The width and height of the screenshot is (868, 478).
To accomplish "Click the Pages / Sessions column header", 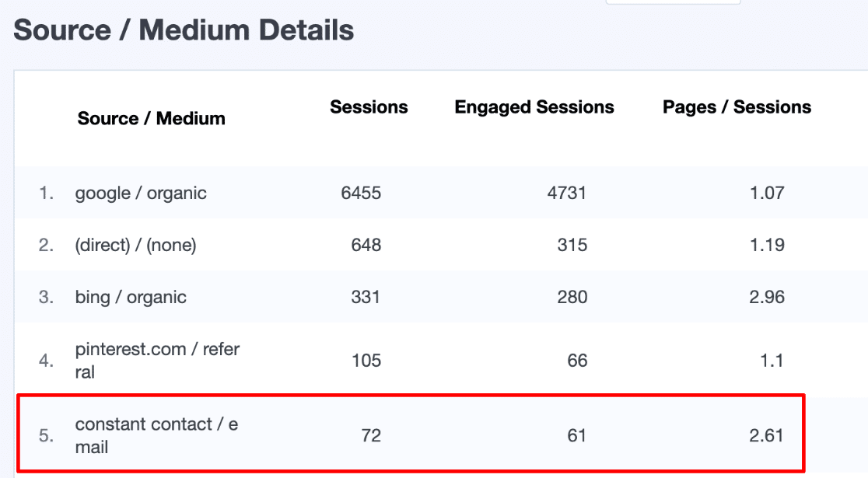I will [736, 107].
